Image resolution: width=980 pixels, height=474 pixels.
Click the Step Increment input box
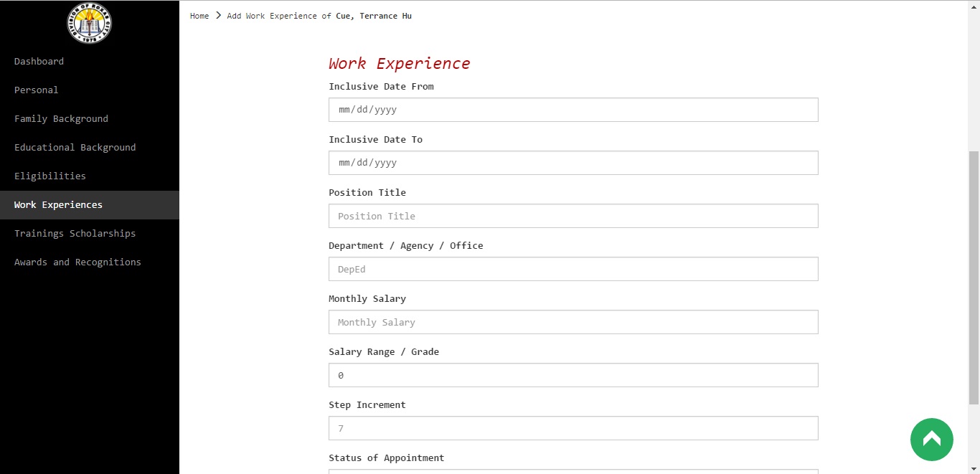(x=573, y=428)
